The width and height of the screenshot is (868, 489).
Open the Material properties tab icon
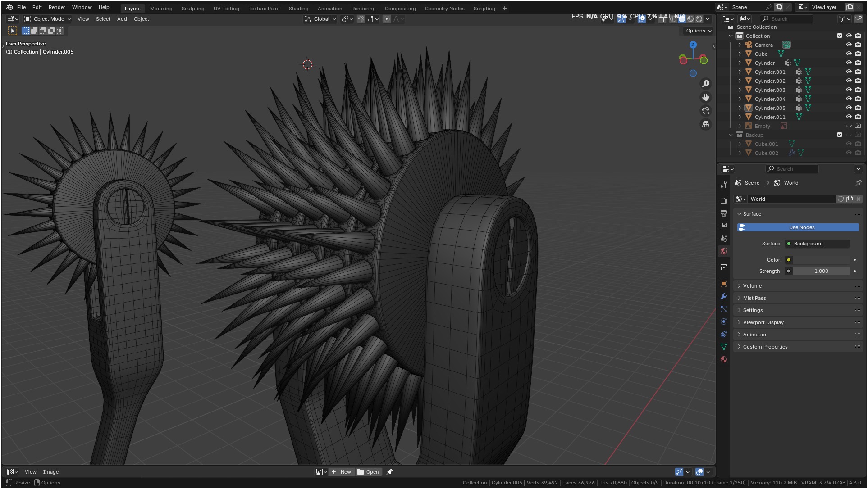tap(724, 359)
